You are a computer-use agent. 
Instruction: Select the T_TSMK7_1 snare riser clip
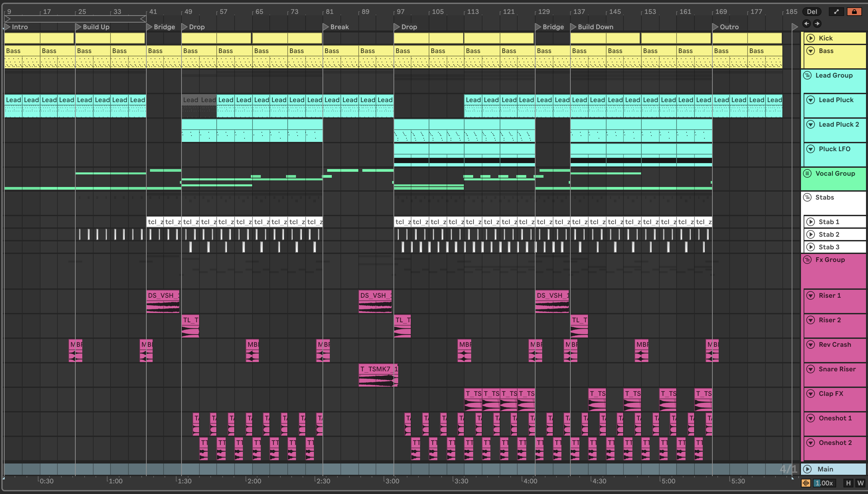tap(378, 375)
